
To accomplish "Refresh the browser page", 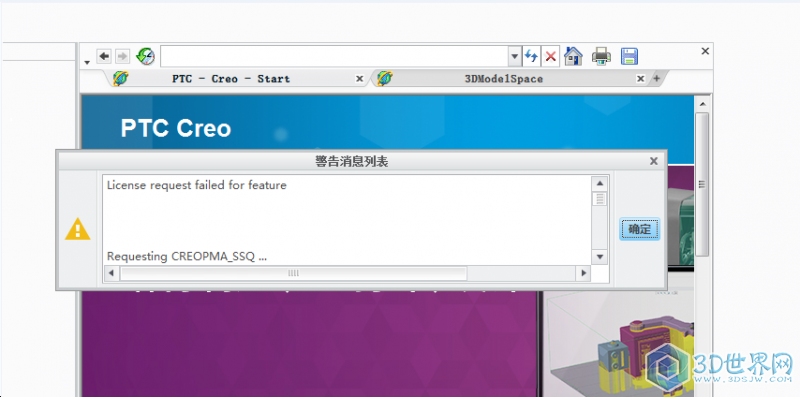I will pyautogui.click(x=531, y=56).
